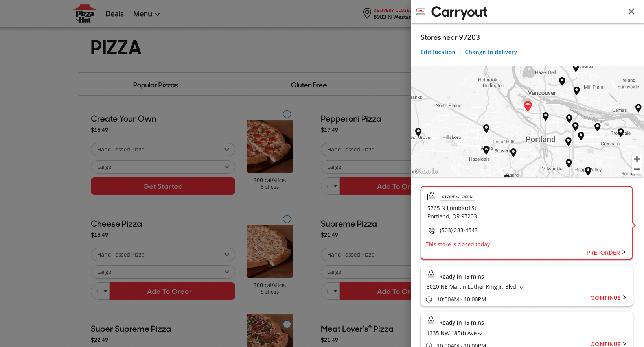Click the Edit location link
The image size is (644, 347).
click(438, 52)
